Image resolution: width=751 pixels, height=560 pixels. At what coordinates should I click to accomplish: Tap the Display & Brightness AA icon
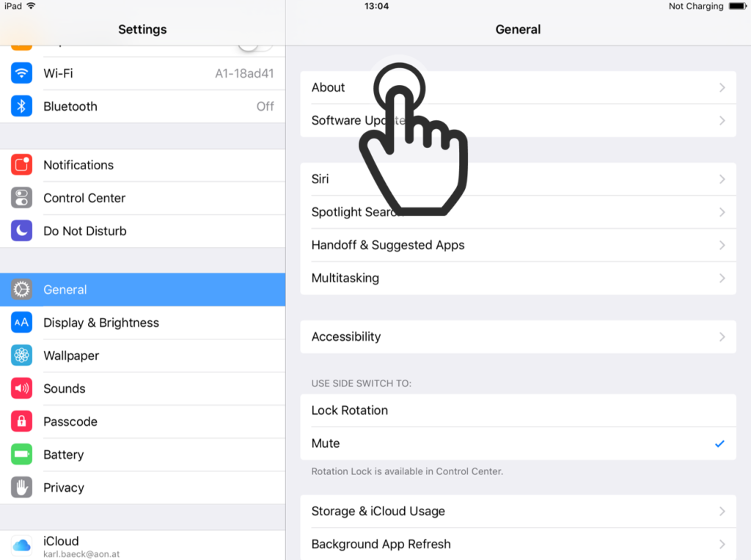click(21, 323)
